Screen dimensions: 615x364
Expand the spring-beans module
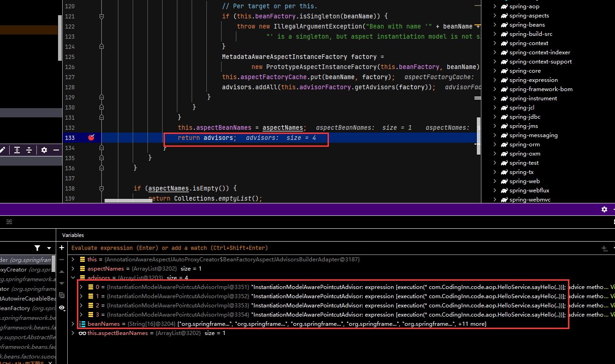pos(495,25)
